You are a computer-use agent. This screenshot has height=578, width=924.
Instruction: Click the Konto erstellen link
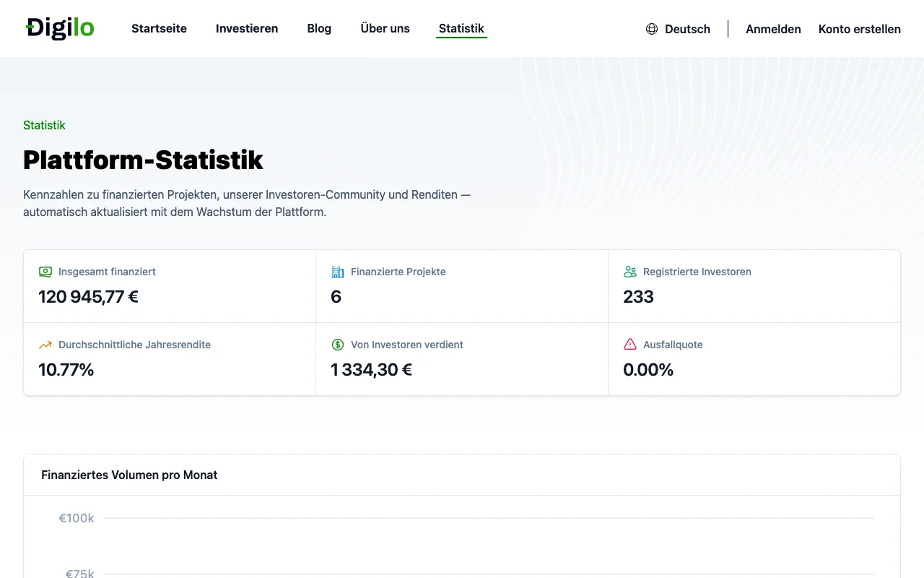click(860, 29)
